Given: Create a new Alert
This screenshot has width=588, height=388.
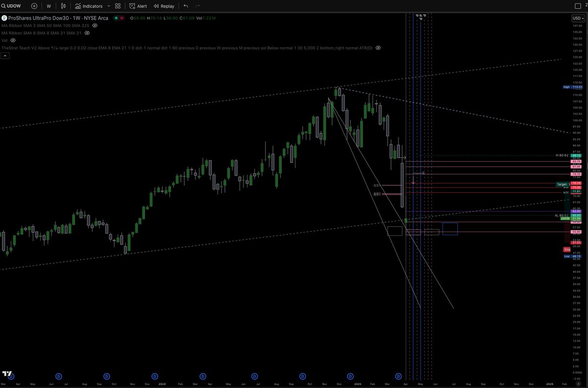Looking at the screenshot, I should pos(138,6).
